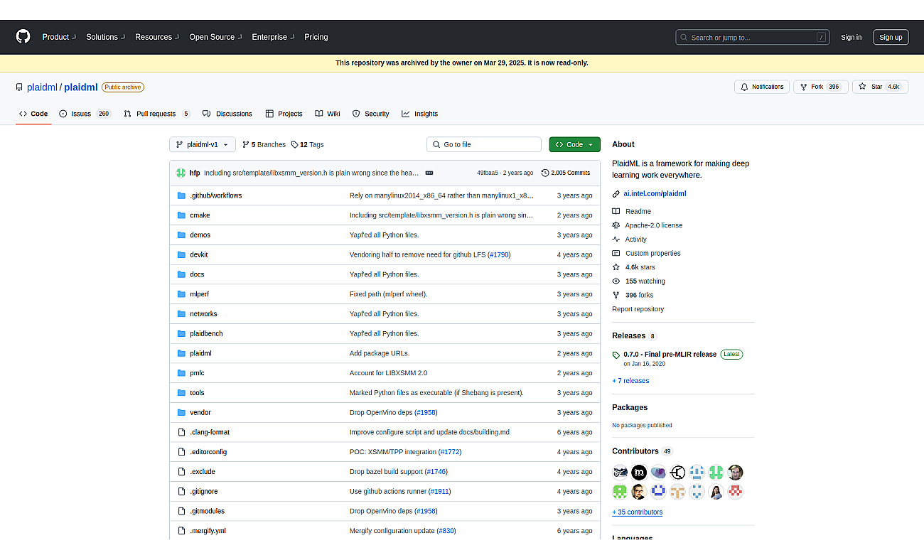Open the vendor folder

(x=200, y=412)
